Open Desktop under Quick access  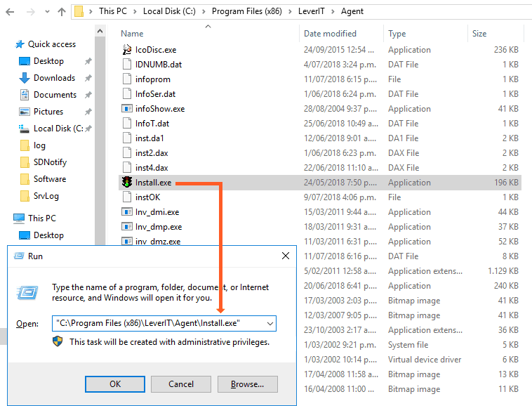tap(48, 61)
